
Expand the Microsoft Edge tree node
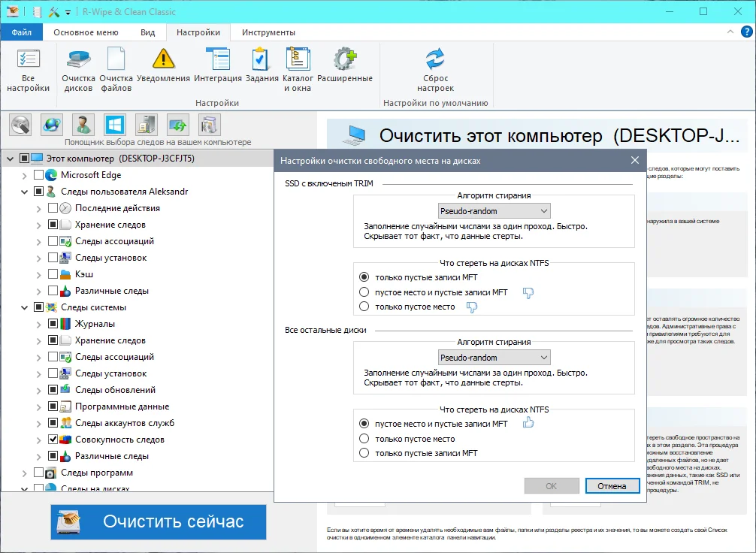coord(24,176)
